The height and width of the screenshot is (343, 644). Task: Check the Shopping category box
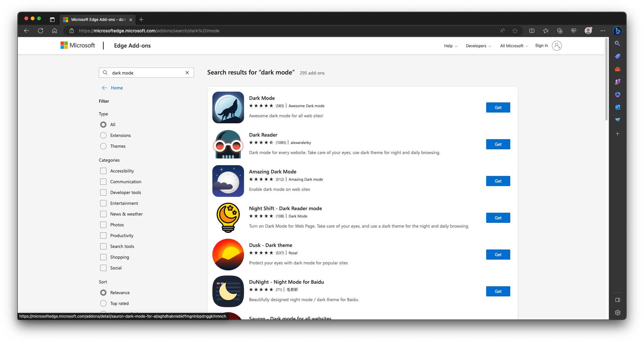(103, 257)
